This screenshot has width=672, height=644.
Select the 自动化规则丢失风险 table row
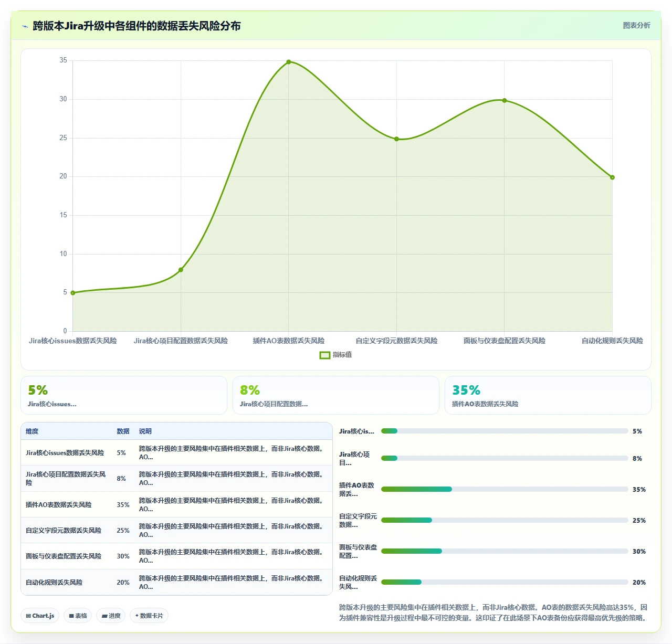[x=176, y=583]
